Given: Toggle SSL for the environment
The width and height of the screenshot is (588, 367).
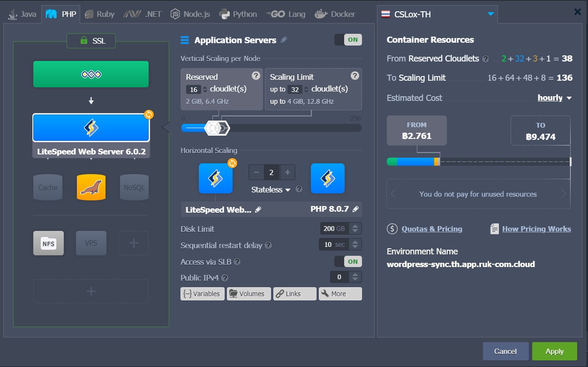Looking at the screenshot, I should click(x=91, y=41).
